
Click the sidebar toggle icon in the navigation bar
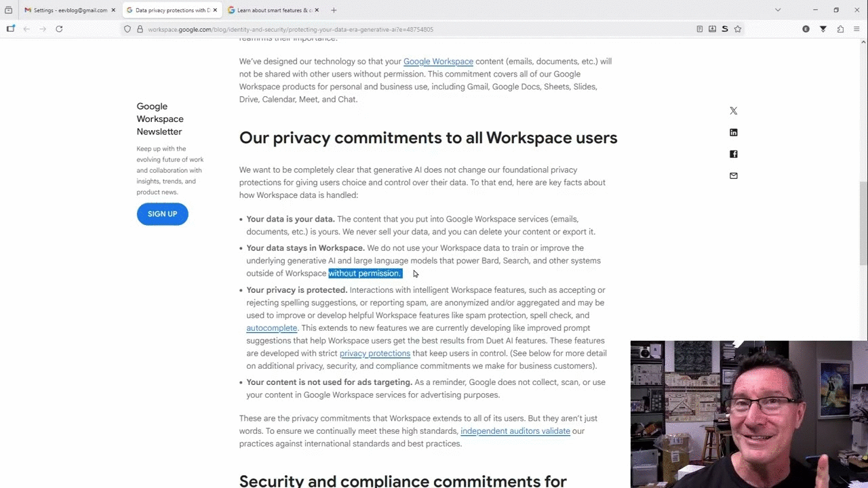coord(10,28)
